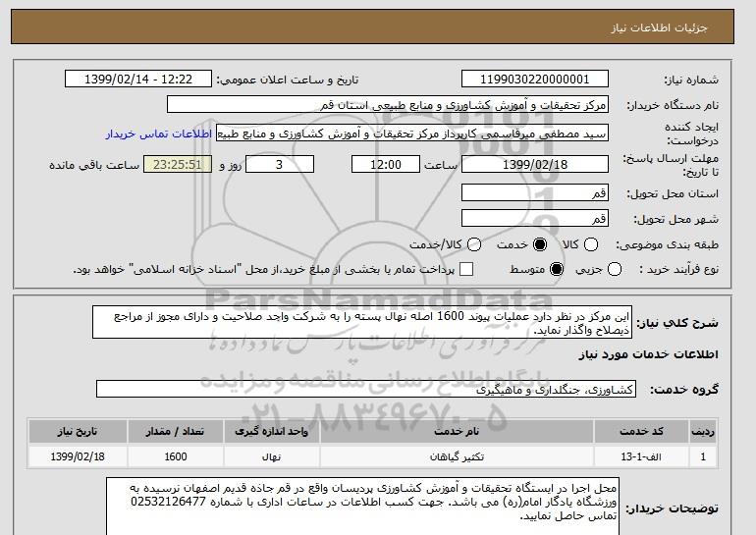The width and height of the screenshot is (756, 535).
Task: Click the service name cell تکثیر گیاهان
Action: 457,456
